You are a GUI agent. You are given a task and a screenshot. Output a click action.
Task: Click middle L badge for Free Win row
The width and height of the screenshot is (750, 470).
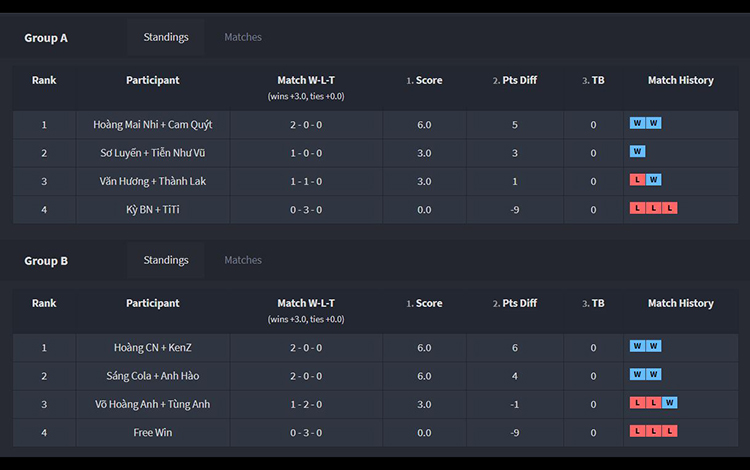coord(653,431)
